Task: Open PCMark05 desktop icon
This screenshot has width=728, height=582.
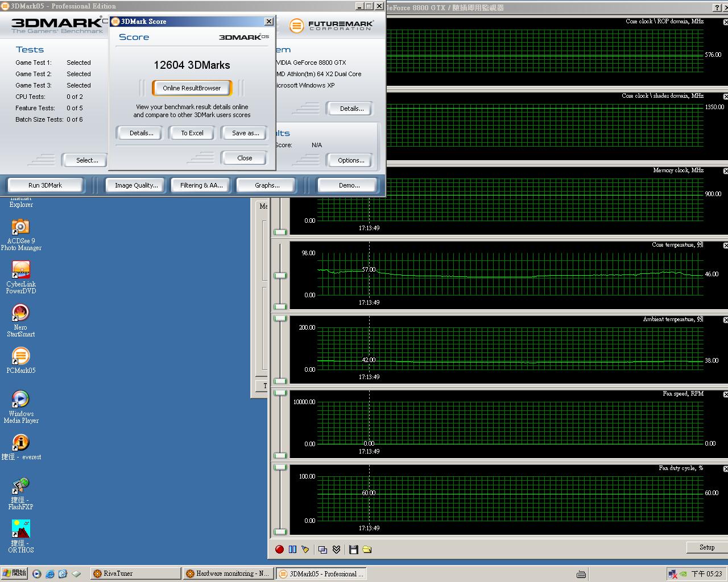Action: tap(20, 360)
